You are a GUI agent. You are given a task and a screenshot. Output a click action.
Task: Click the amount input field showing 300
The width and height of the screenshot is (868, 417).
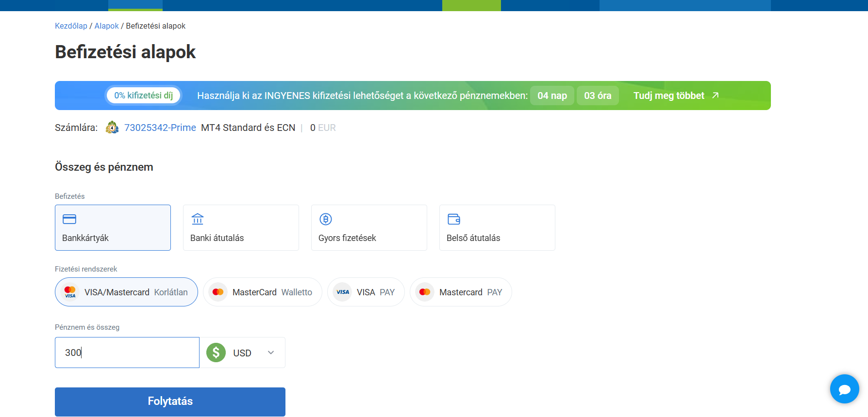pyautogui.click(x=127, y=353)
